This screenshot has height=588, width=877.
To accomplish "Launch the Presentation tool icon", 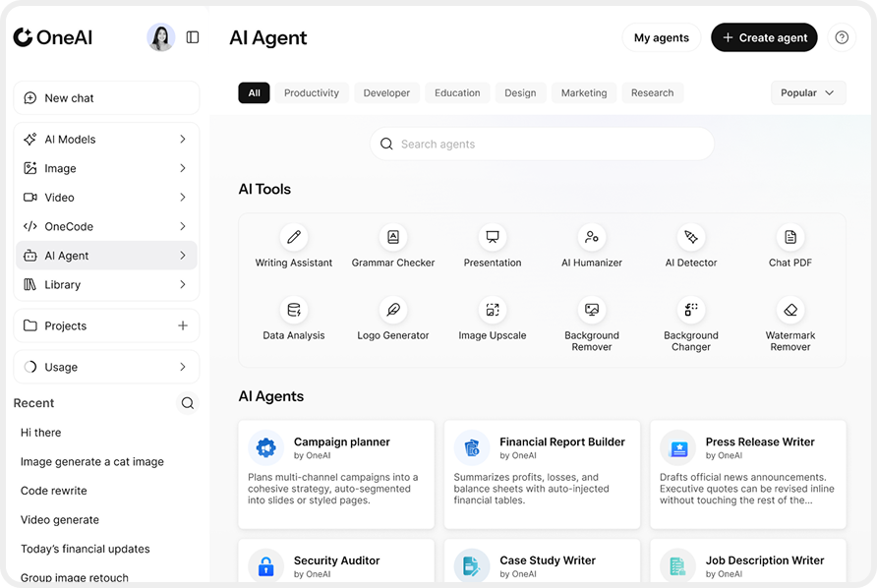I will click(x=493, y=237).
